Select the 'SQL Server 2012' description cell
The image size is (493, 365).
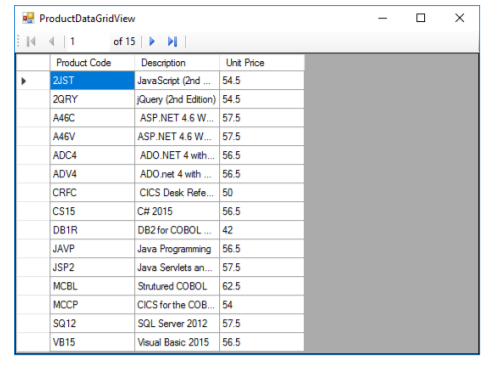pos(177,323)
